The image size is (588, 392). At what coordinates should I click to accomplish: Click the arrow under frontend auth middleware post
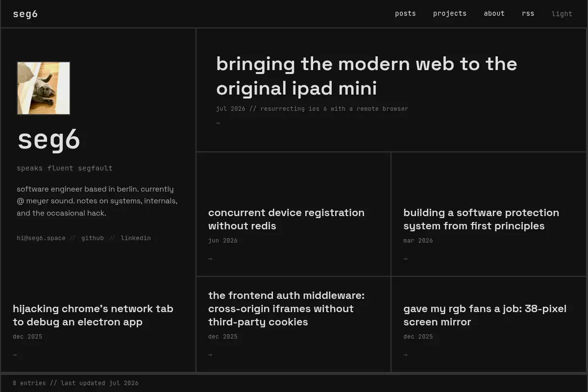(210, 355)
